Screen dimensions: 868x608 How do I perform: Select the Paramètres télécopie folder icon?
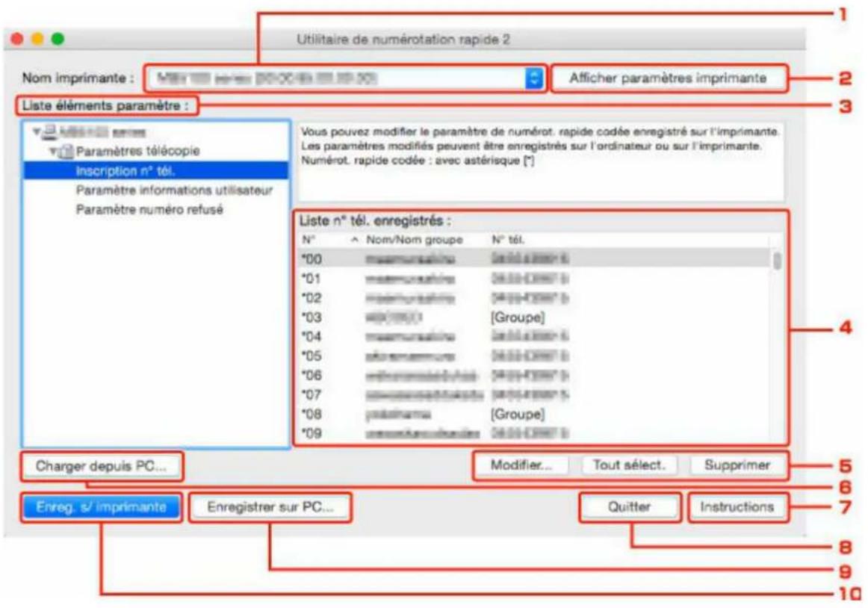pyautogui.click(x=66, y=151)
